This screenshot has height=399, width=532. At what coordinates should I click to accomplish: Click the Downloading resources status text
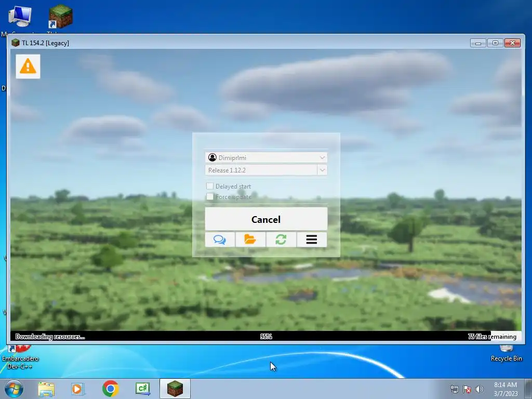50,337
